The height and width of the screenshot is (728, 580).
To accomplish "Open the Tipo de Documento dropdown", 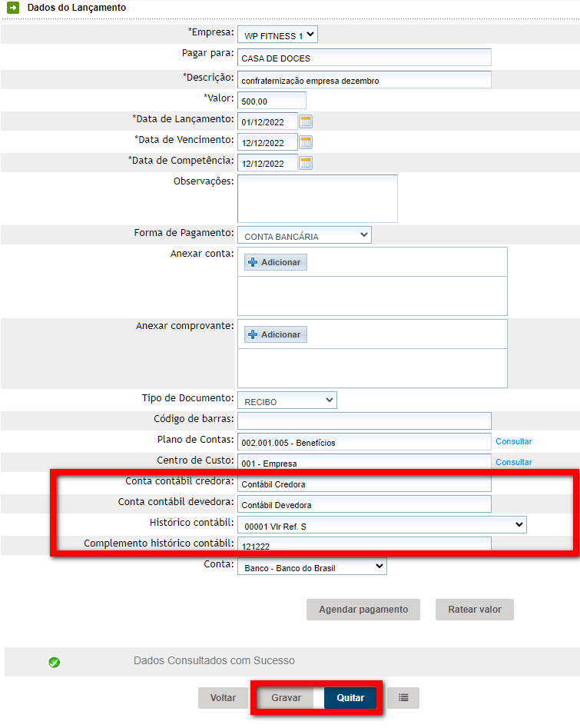I will pos(287,401).
